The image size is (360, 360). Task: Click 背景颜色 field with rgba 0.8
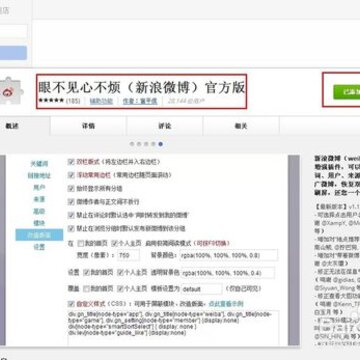pos(229,256)
